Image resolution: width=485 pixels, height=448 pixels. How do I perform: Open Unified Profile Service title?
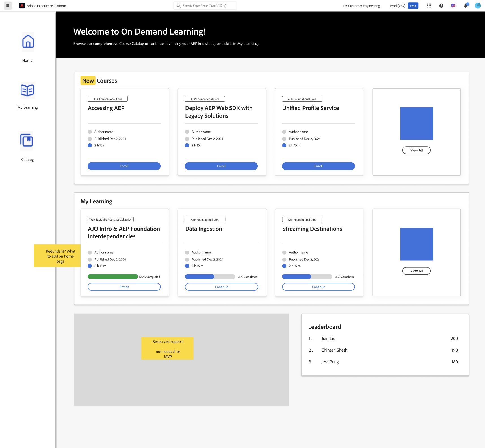click(x=311, y=108)
